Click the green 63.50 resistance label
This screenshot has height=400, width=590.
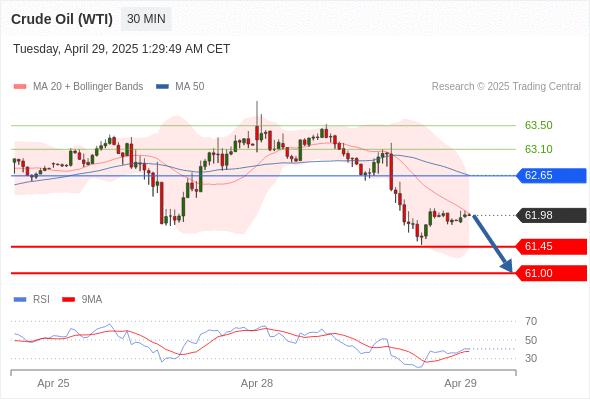click(x=538, y=125)
